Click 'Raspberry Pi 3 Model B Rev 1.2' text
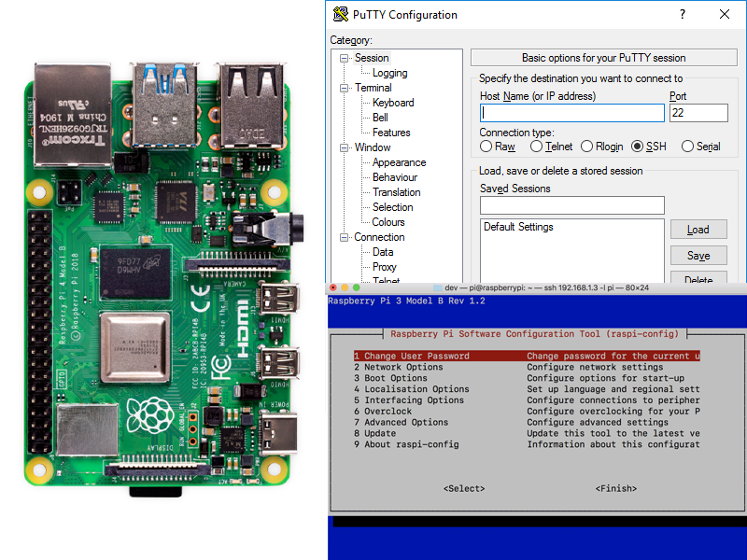747x560 pixels. tap(406, 301)
